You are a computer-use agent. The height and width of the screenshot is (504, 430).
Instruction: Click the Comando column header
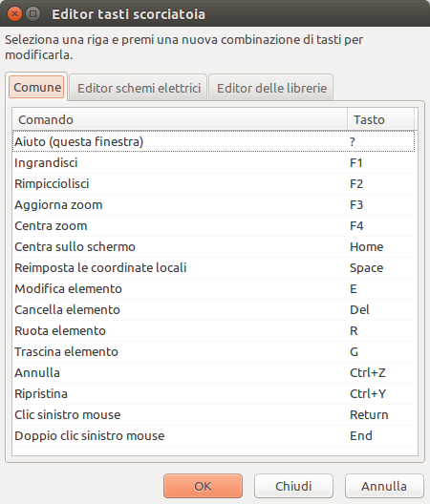[x=180, y=119]
